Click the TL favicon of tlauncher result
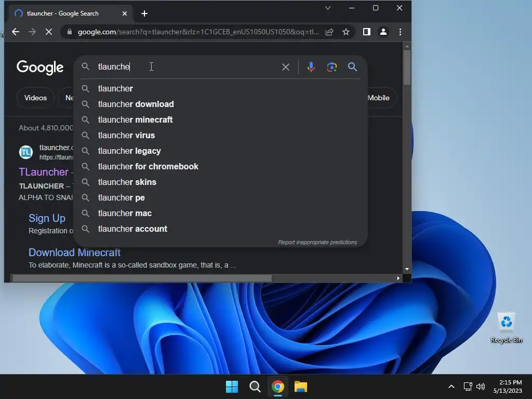The height and width of the screenshot is (399, 532). pos(26,152)
